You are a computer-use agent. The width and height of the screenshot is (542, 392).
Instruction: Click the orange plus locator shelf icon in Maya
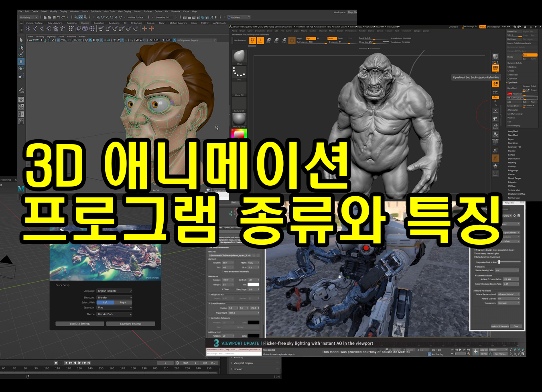(144, 29)
